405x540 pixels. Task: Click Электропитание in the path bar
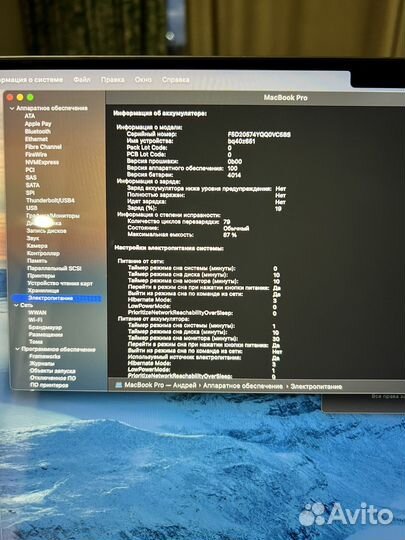tap(316, 387)
